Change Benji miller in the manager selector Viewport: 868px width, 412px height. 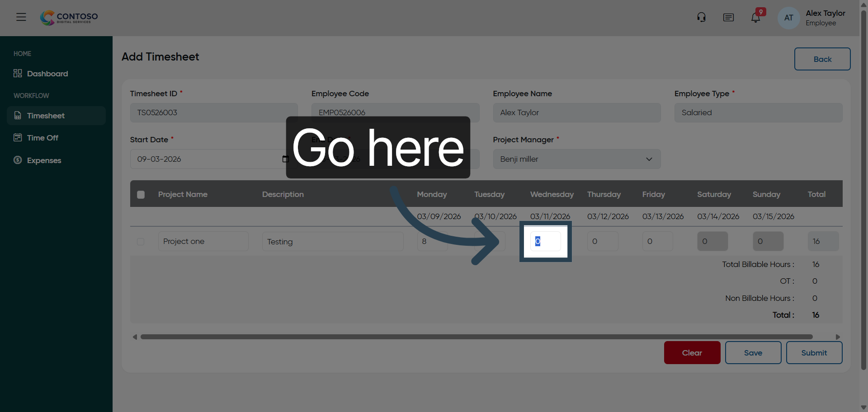coord(576,159)
